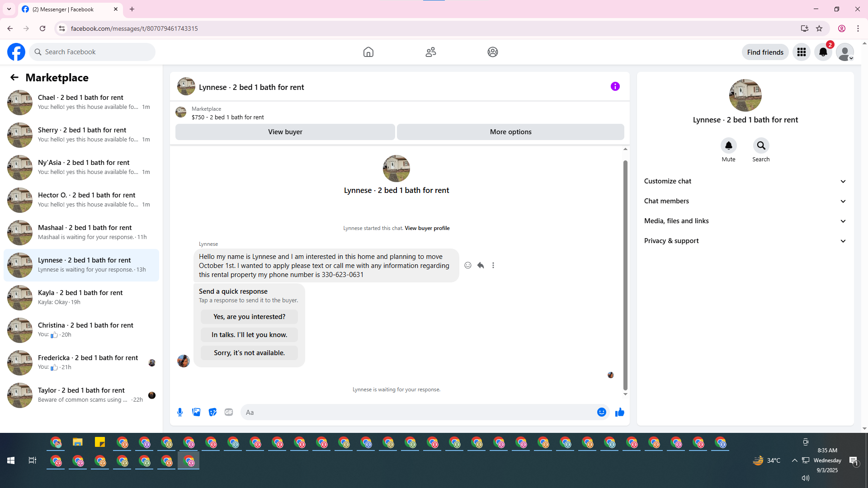Reply to Lynnese's message
The height and width of the screenshot is (488, 868).
pos(481,265)
